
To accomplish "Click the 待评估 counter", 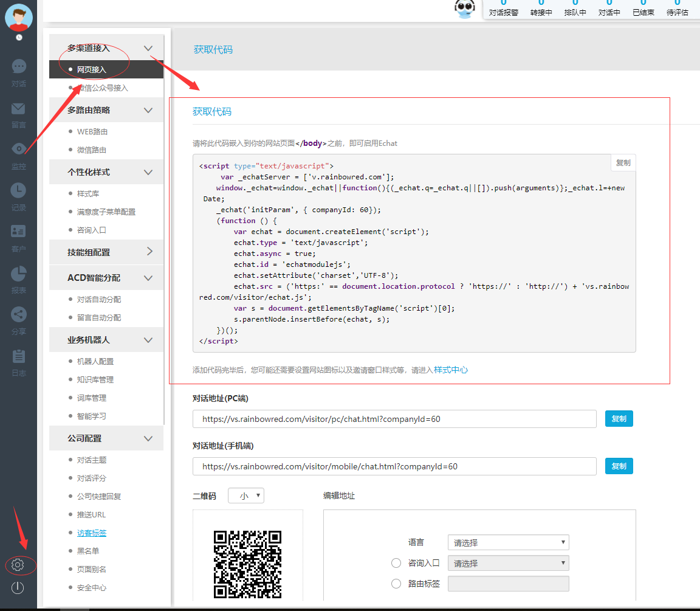I will click(x=678, y=9).
